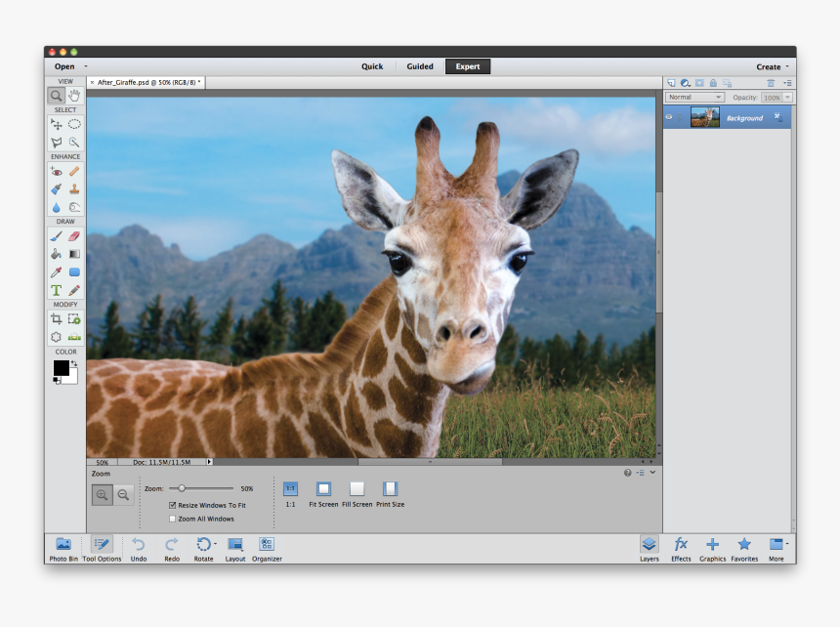Screen dimensions: 840x627
Task: Open the Effects panel
Action: 681,547
